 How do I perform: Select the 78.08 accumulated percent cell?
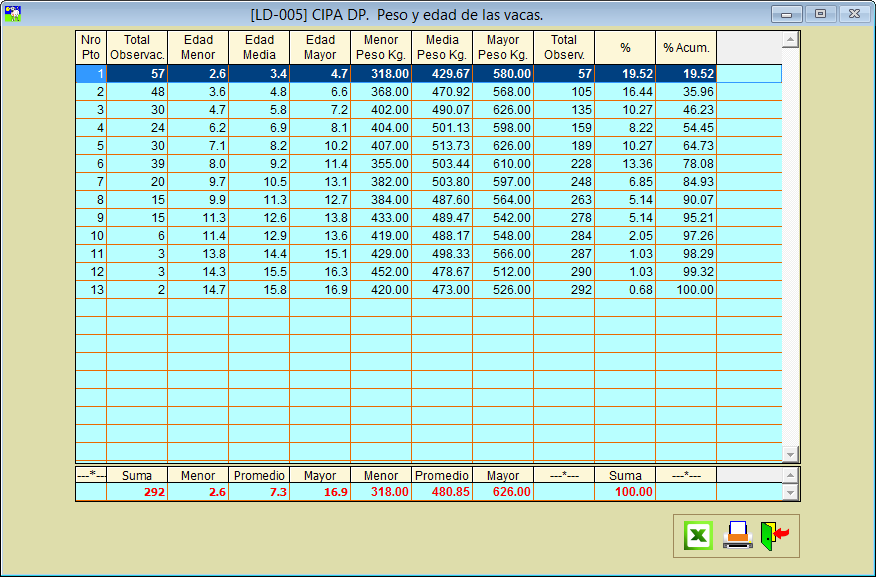(686, 164)
